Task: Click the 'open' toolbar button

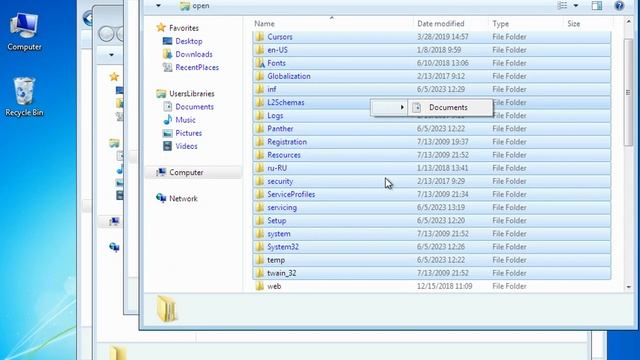Action: [x=195, y=6]
